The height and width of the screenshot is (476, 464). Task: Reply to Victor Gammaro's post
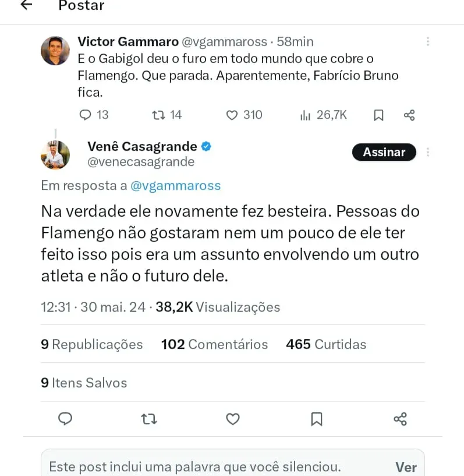coord(86,115)
